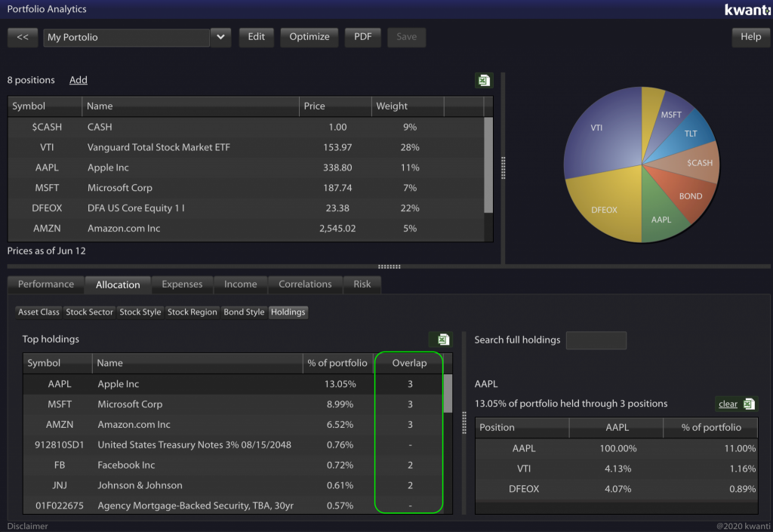Select Facebook Inc holding row
The width and height of the screenshot is (773, 532).
point(233,465)
